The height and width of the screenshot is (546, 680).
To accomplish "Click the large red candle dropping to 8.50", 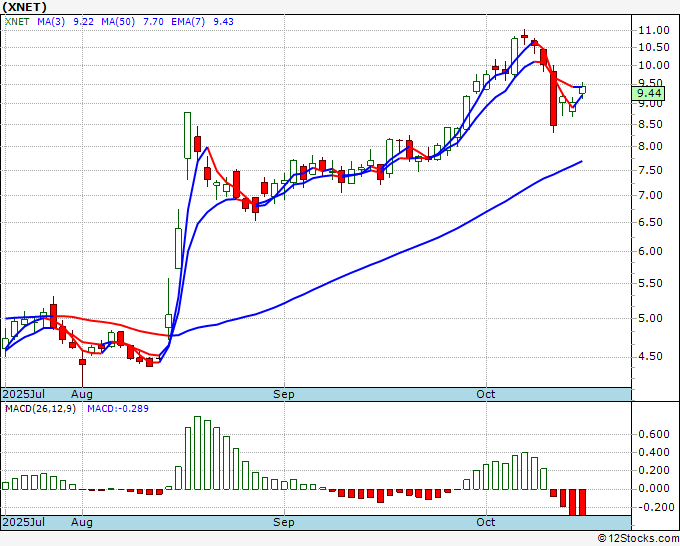I will (553, 99).
